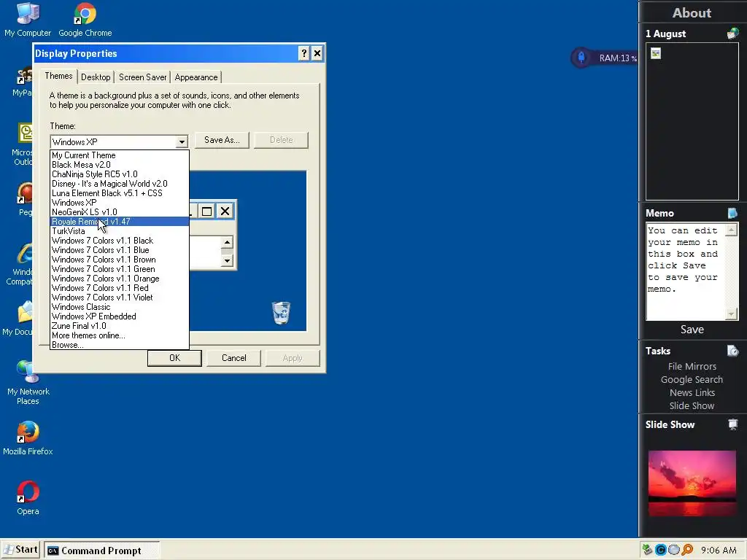Open File Mirrors task link

(x=692, y=366)
